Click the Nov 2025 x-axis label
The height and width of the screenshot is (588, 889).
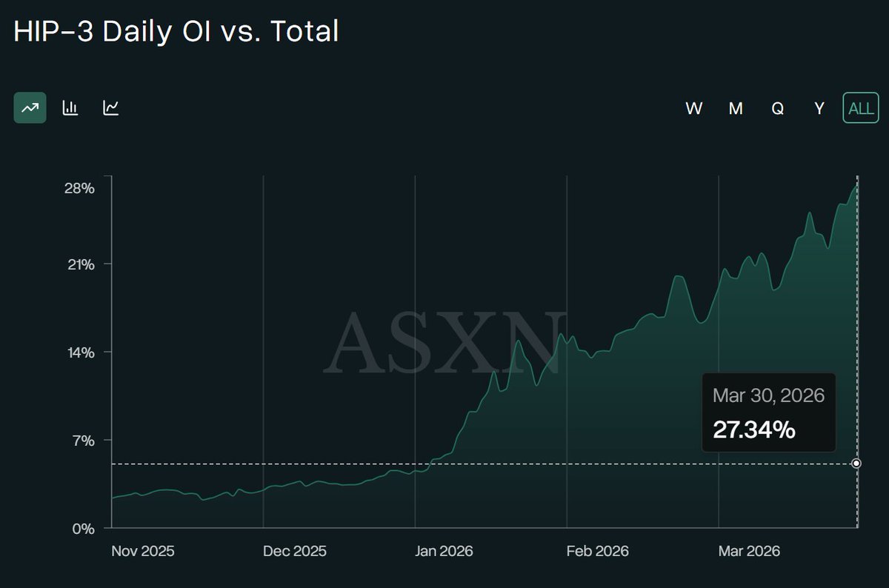click(x=143, y=552)
